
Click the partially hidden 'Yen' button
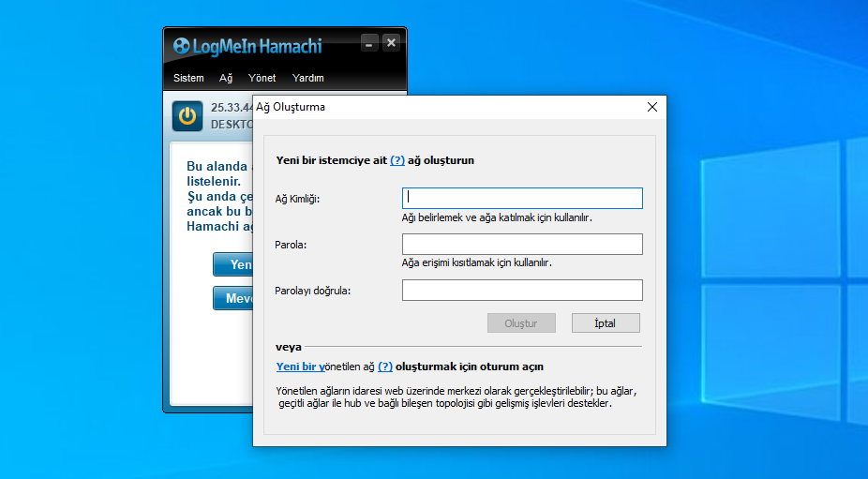[233, 264]
